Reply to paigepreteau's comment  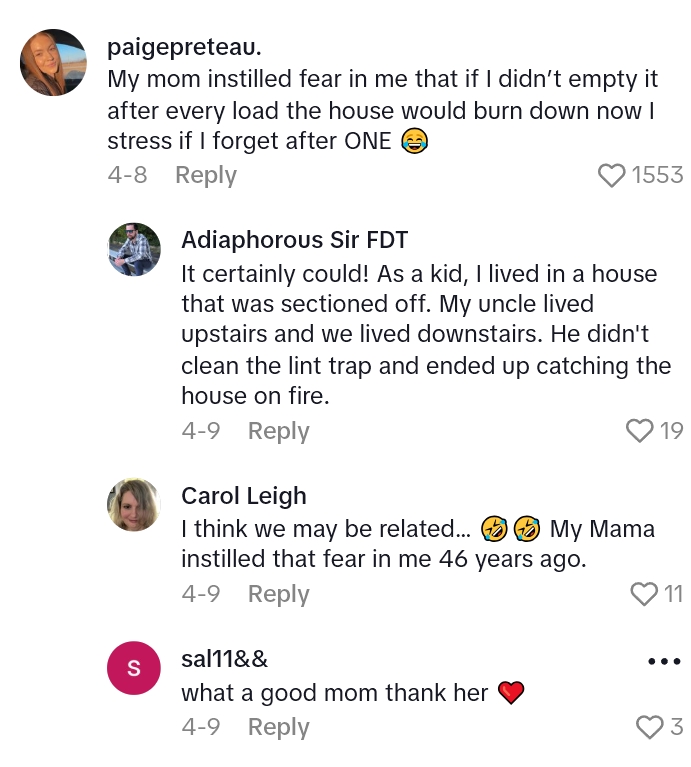pyautogui.click(x=205, y=175)
